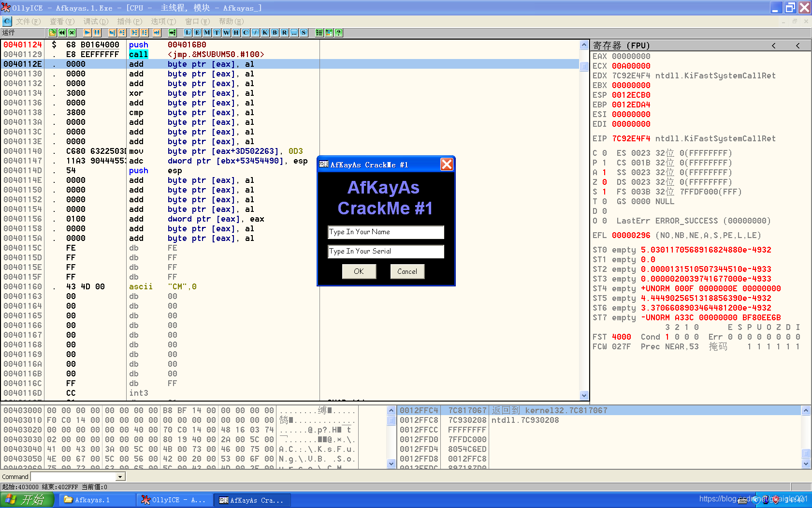Click the first left arrow in registers header

[x=774, y=45]
